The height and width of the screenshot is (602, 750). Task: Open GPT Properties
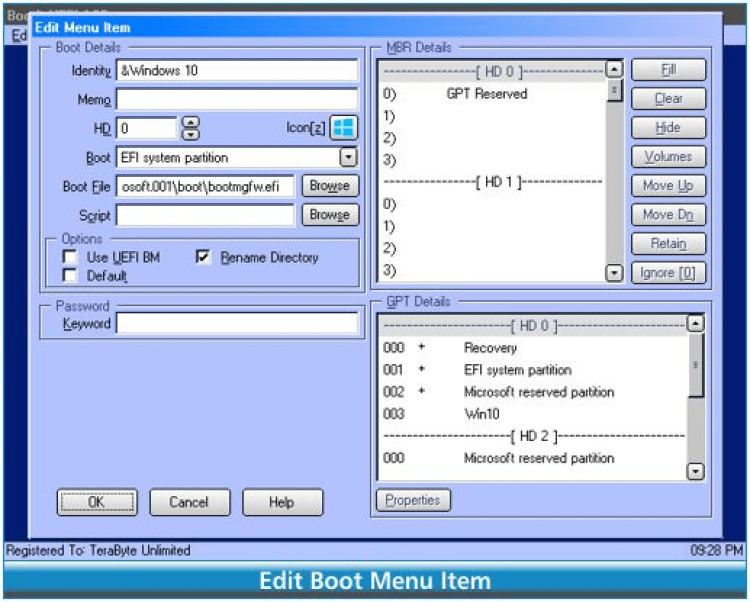coord(413,501)
